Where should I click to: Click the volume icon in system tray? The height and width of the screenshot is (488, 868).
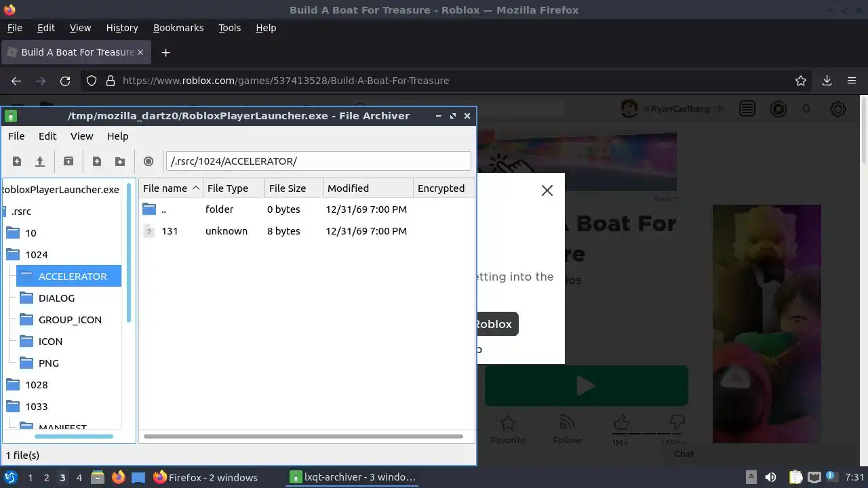pyautogui.click(x=770, y=477)
